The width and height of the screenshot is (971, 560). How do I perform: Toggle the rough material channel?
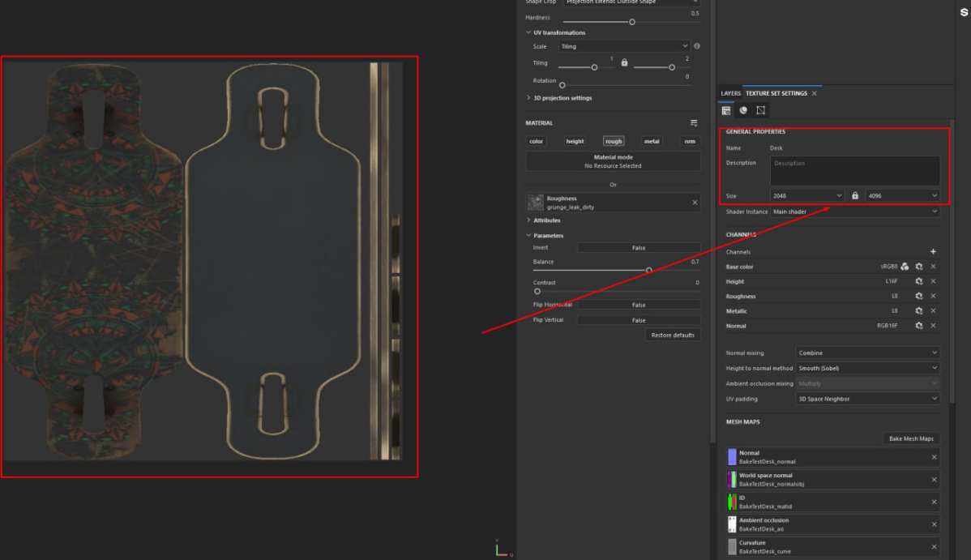coord(613,141)
